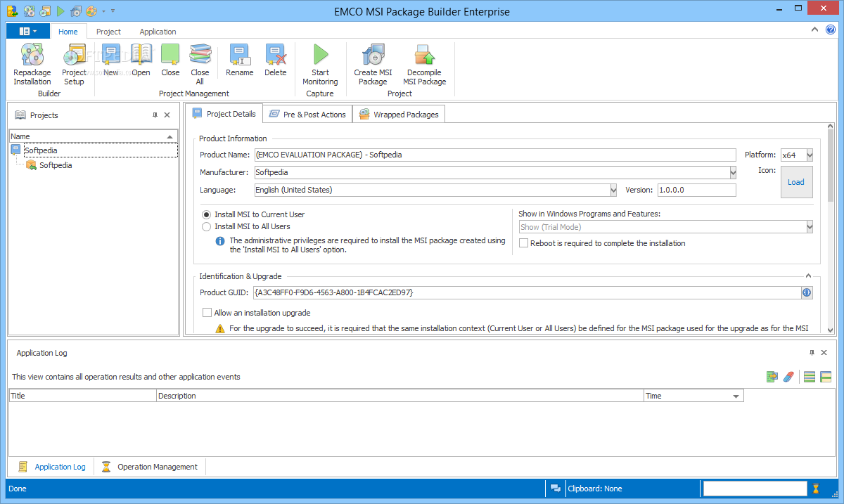Image resolution: width=844 pixels, height=504 pixels.
Task: Click the split pane log view icon
Action: 826,377
